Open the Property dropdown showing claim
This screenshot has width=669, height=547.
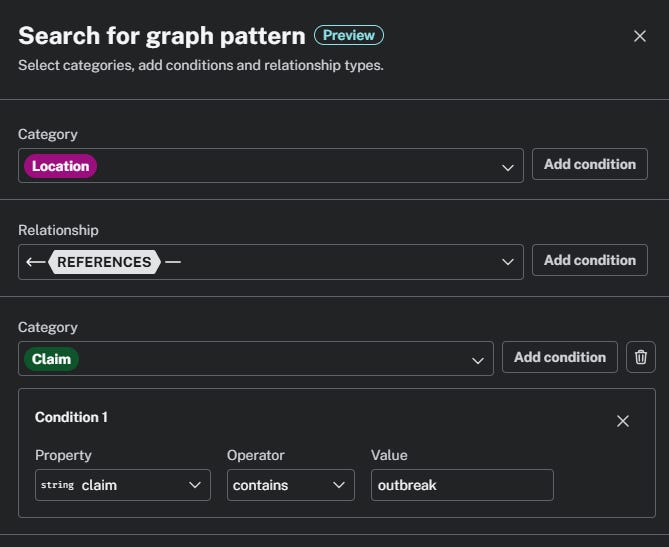pos(122,485)
